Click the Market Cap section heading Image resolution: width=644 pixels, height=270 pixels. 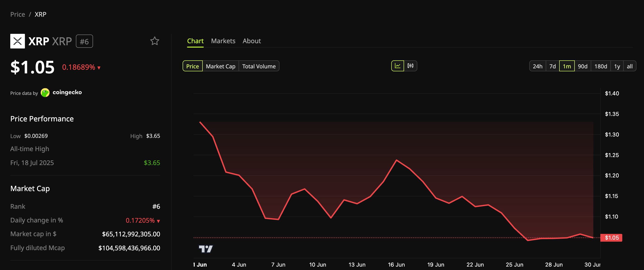[30, 189]
